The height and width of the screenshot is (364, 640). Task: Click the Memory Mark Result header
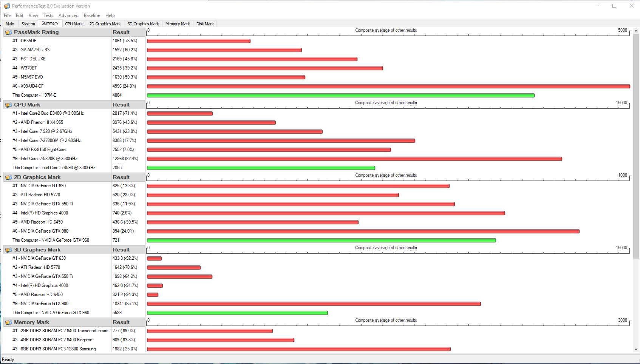pyautogui.click(x=128, y=322)
